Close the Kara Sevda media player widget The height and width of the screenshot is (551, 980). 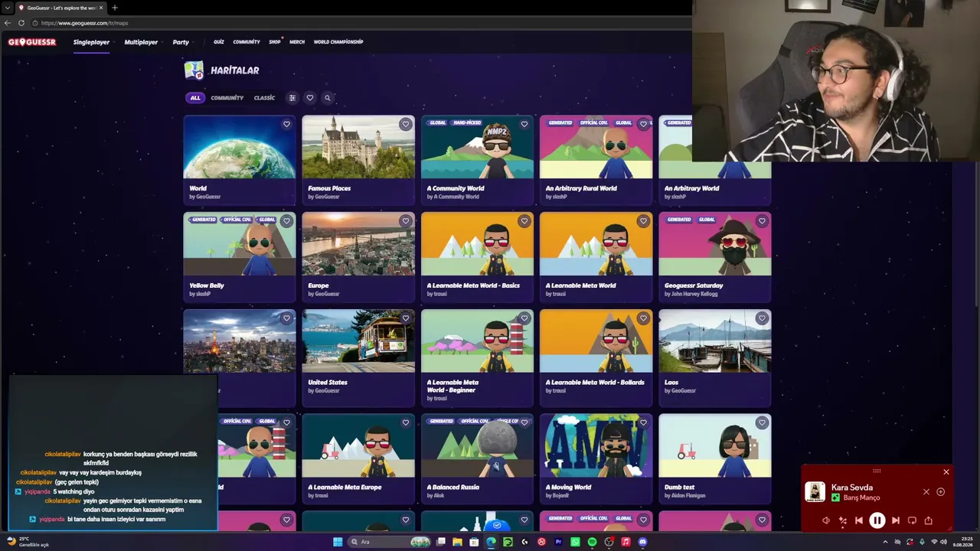[x=946, y=472]
